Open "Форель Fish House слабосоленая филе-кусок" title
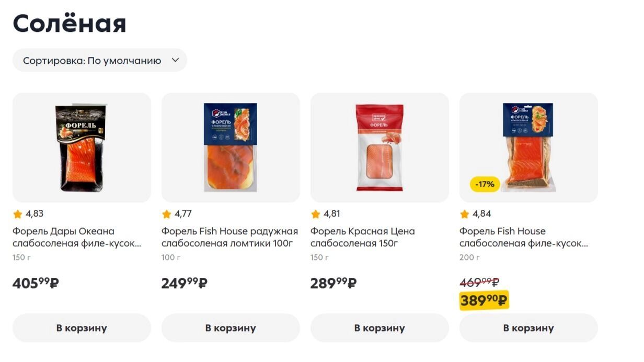The width and height of the screenshot is (644, 362). [x=523, y=237]
